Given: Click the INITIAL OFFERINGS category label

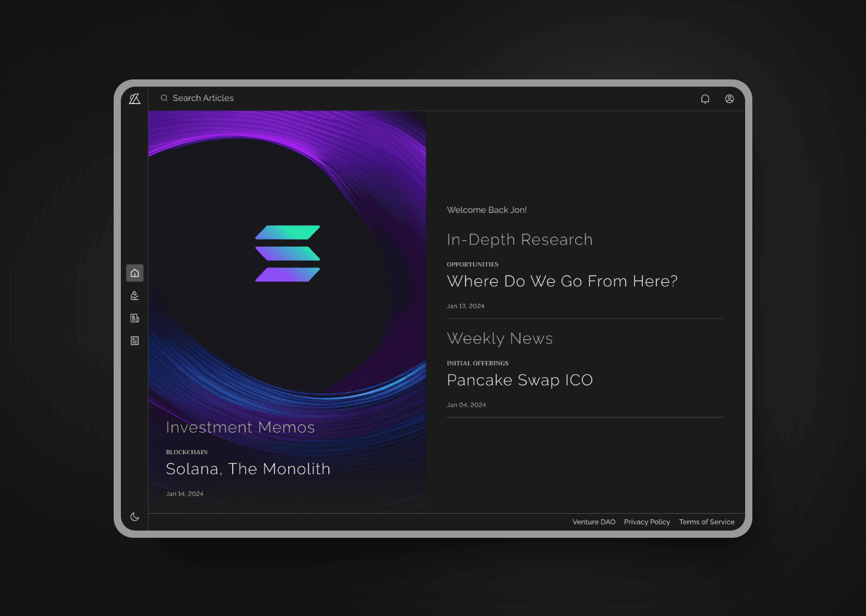Looking at the screenshot, I should tap(478, 363).
